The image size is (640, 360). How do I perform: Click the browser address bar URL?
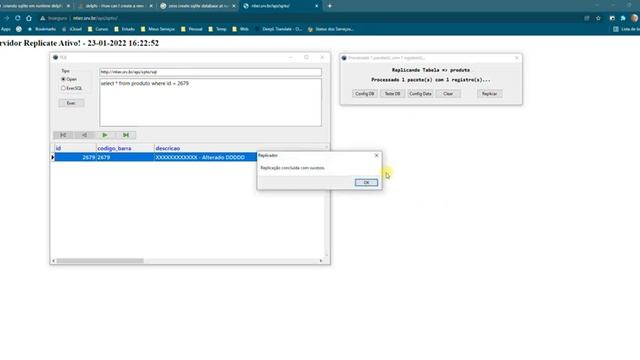96,18
